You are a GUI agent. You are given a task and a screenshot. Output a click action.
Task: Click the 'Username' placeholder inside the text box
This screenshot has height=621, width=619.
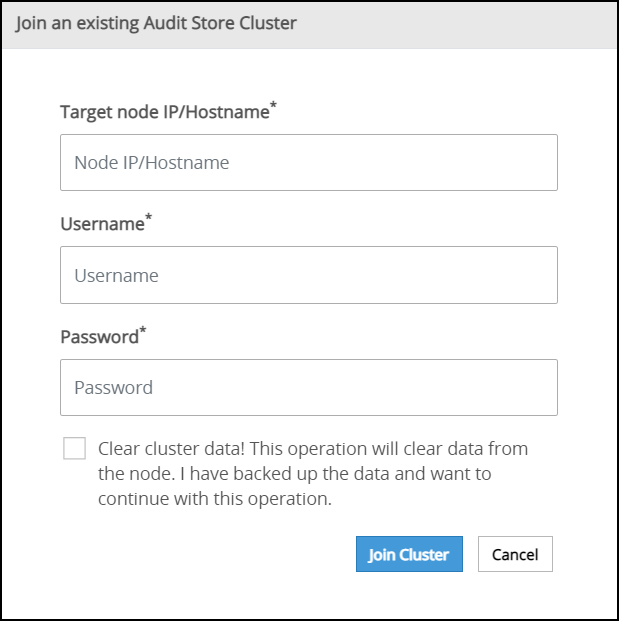[116, 275]
